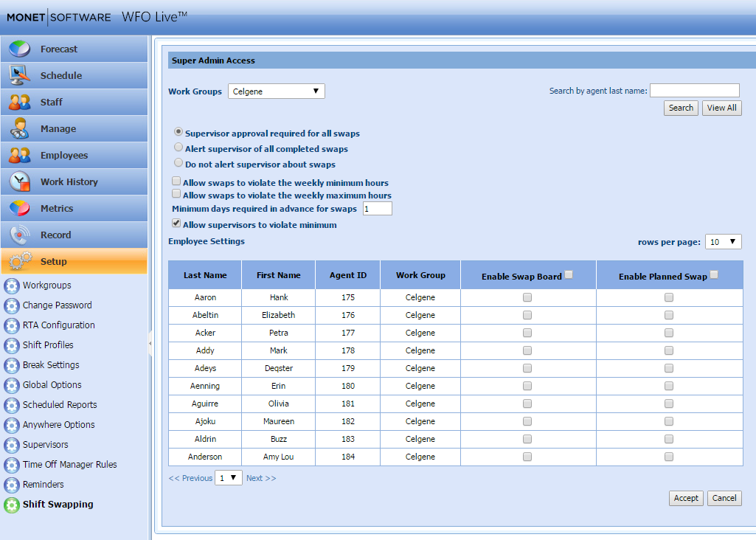The height and width of the screenshot is (540, 756).
Task: Click the Metrics pie chart icon
Action: tap(20, 209)
